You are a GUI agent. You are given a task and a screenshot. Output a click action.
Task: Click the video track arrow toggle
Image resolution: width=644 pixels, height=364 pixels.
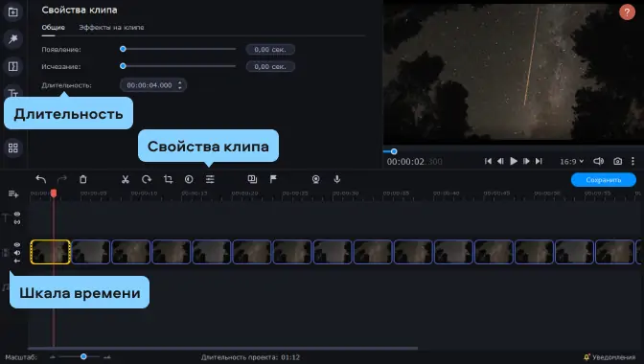click(17, 261)
